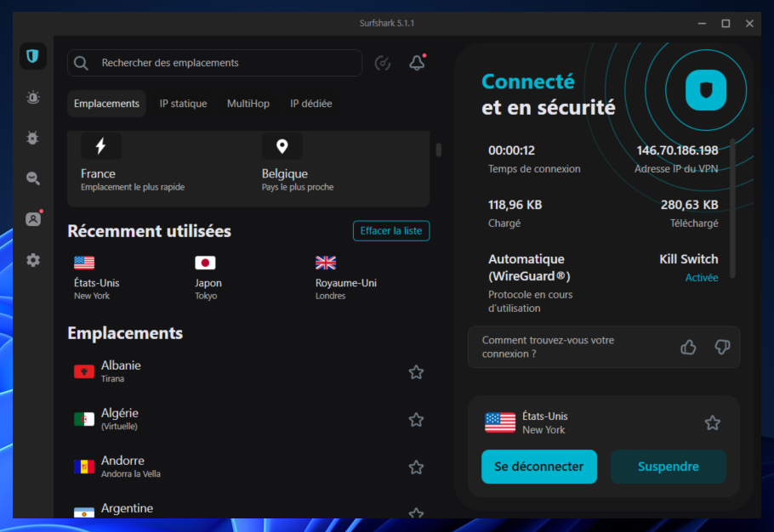Favorite Albanie with its star

tap(416, 372)
